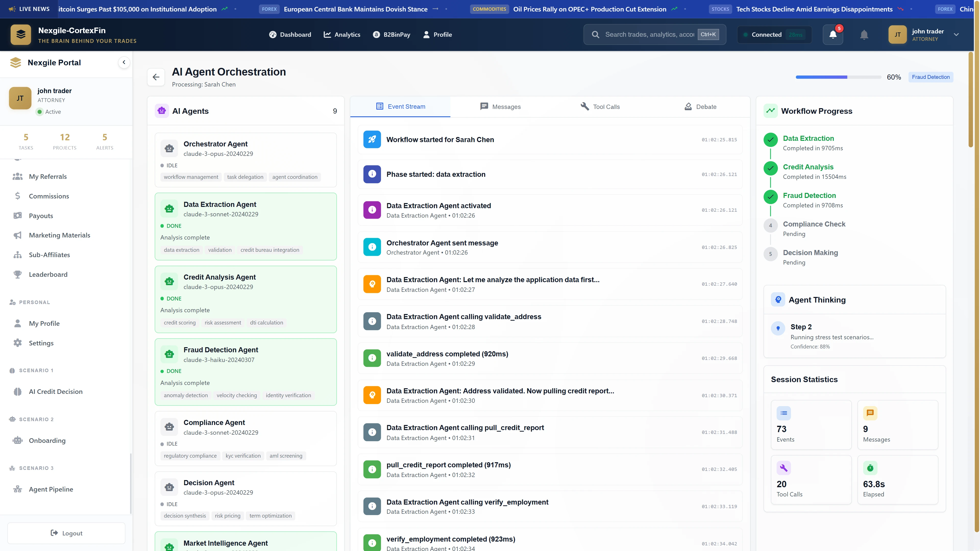Collapse the sidebar using the chevron button

click(x=124, y=62)
